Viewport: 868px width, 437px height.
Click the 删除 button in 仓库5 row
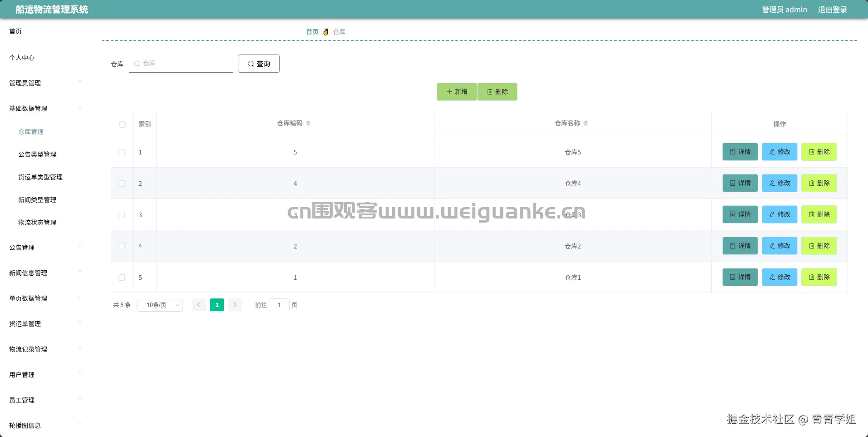click(x=819, y=152)
